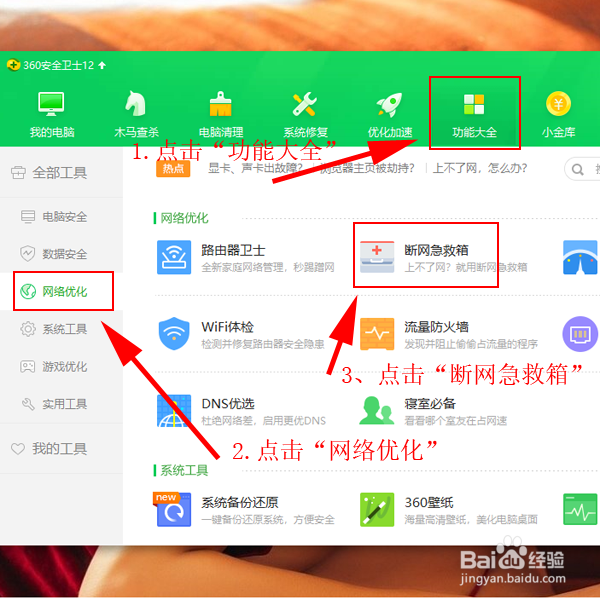
Task: Select 数据安全 sidebar category
Action: [61, 254]
